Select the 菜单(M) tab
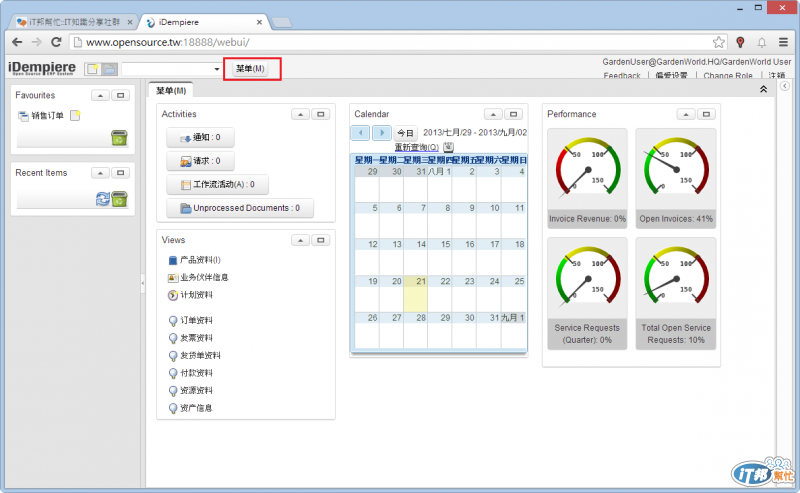The width and height of the screenshot is (800, 493). [x=171, y=90]
